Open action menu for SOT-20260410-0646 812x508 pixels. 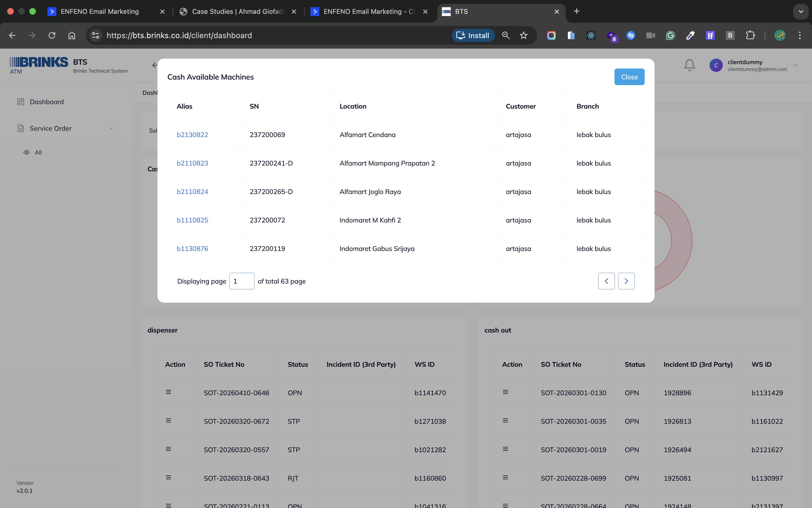tap(168, 392)
